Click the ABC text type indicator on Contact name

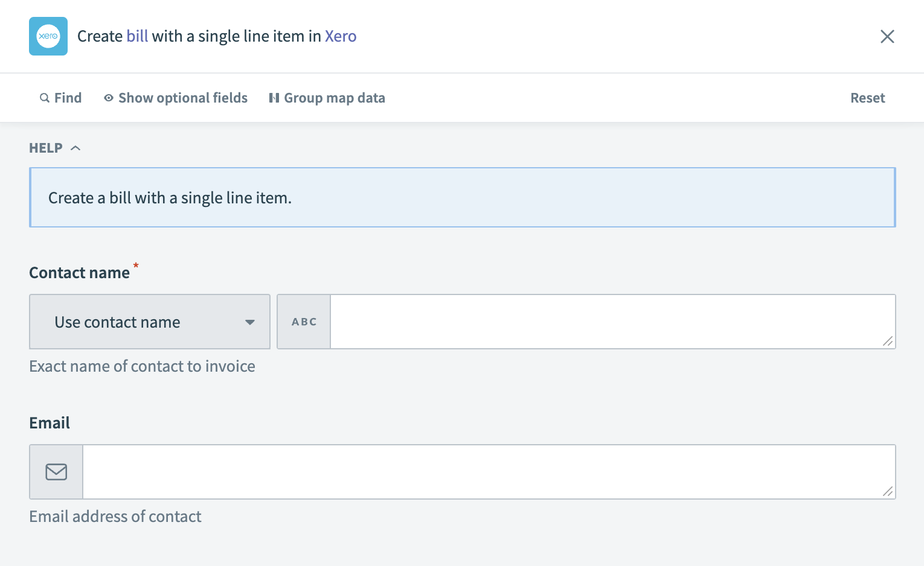click(303, 322)
